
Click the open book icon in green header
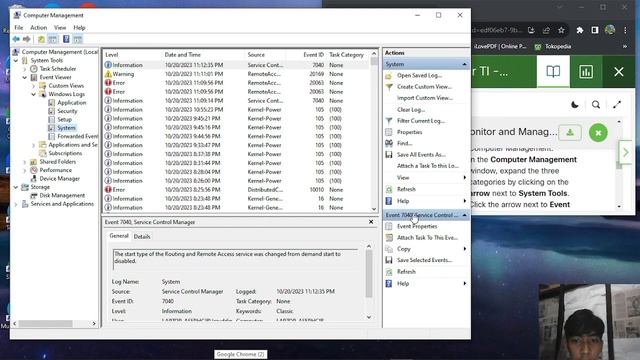(553, 72)
